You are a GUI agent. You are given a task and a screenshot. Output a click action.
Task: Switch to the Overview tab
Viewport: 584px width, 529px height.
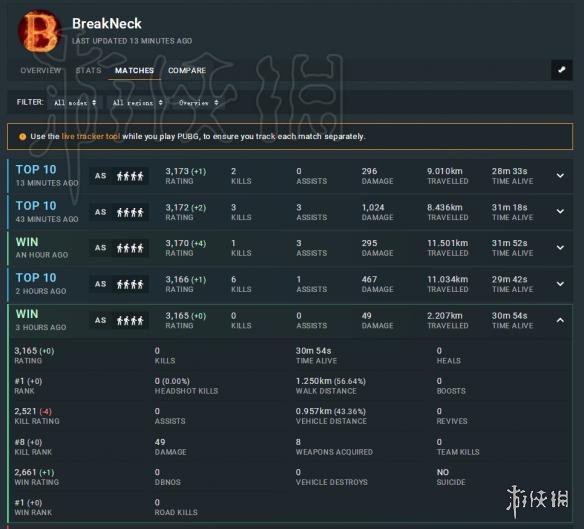pyautogui.click(x=41, y=70)
